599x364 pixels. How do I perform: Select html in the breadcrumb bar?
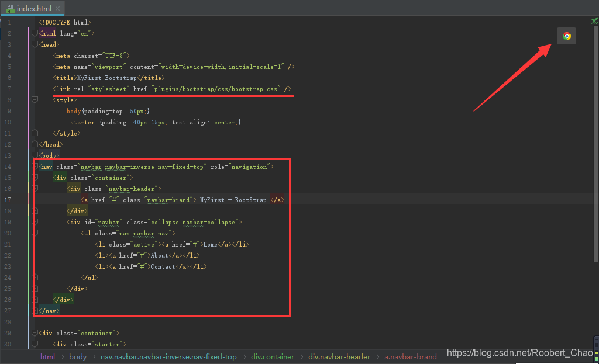(x=48, y=357)
